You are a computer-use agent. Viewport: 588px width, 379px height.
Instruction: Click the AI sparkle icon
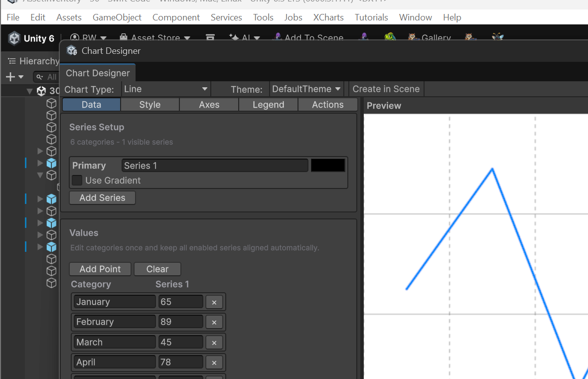click(234, 37)
